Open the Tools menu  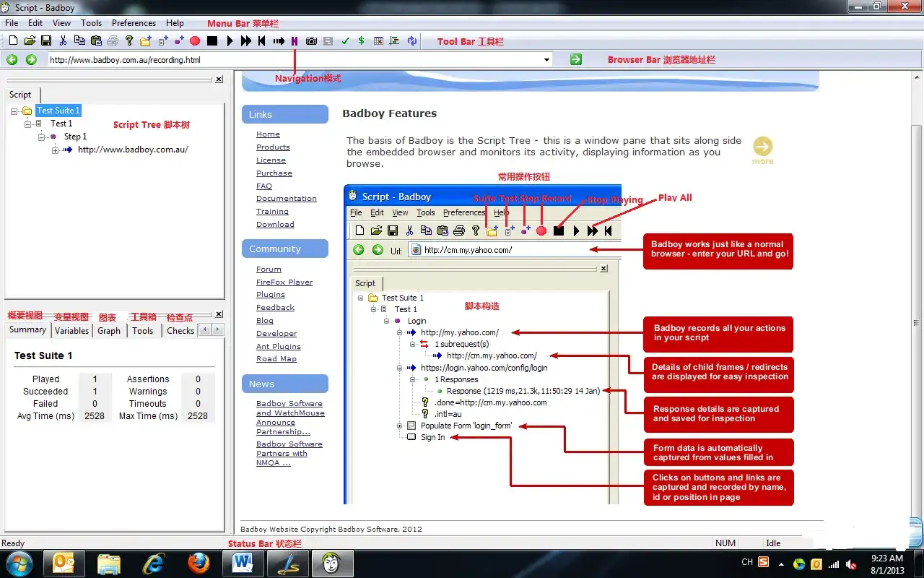click(x=91, y=23)
